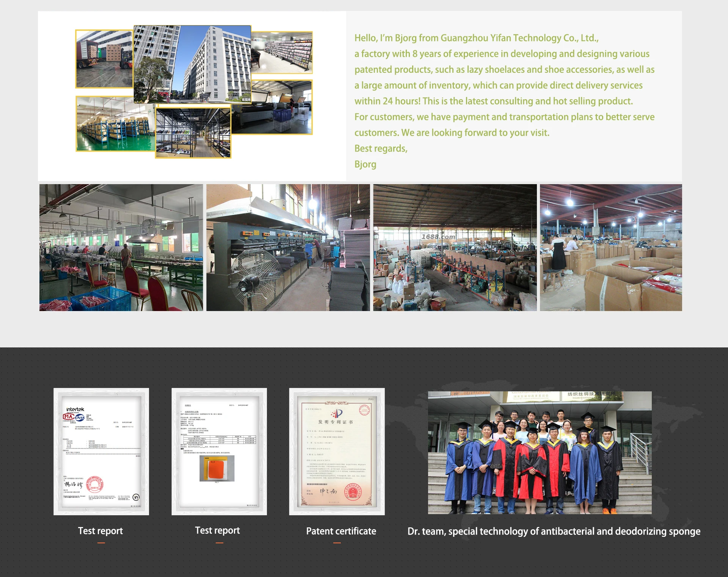The height and width of the screenshot is (577, 728).
Task: Click the truck loading photo in collage
Action: click(x=104, y=59)
